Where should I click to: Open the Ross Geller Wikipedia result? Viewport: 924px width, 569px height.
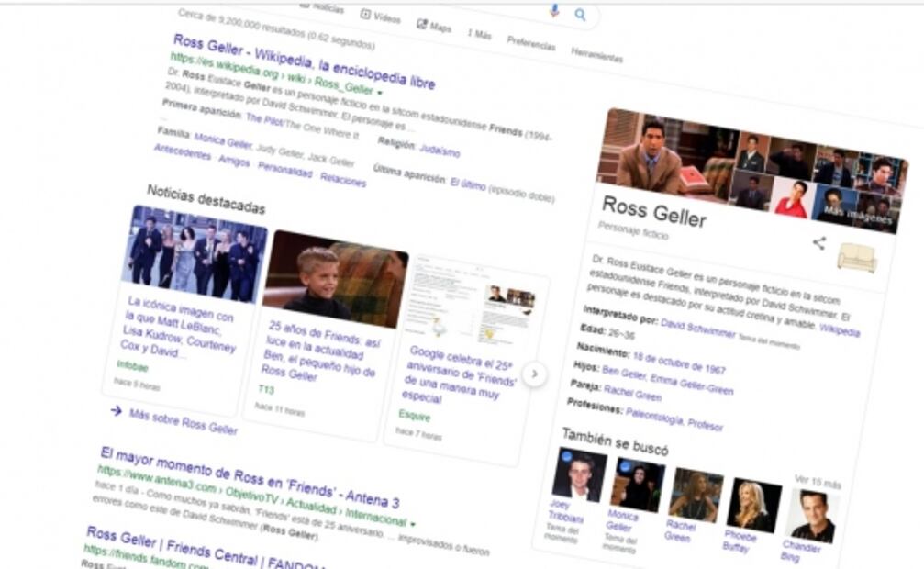pyautogui.click(x=304, y=62)
